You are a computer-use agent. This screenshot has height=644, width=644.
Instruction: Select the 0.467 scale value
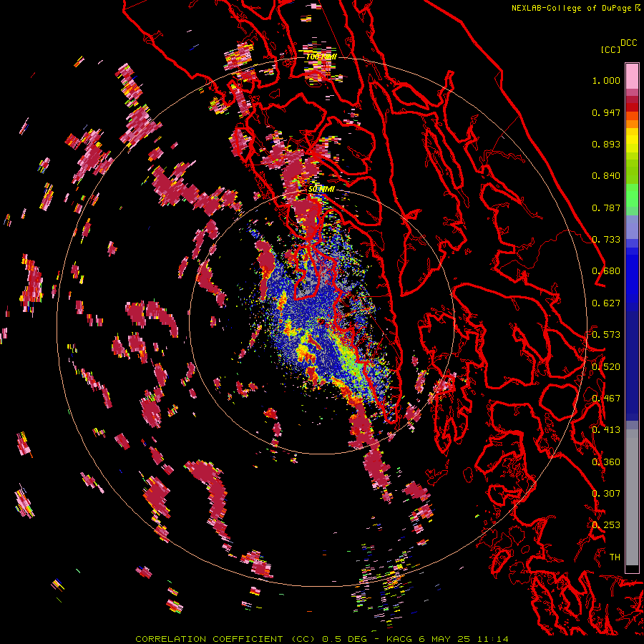pyautogui.click(x=606, y=399)
